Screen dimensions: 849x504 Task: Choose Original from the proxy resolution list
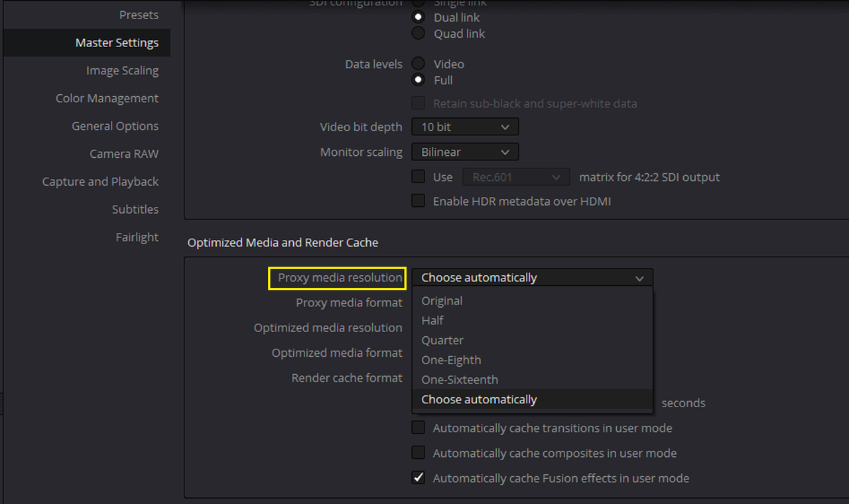532,300
